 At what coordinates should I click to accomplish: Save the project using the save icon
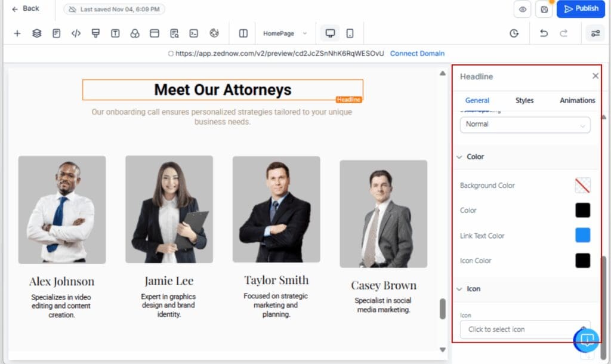(544, 9)
